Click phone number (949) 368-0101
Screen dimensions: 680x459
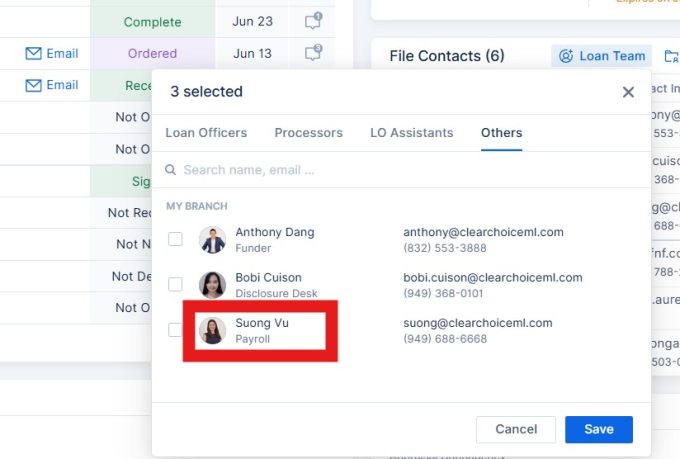tap(443, 293)
